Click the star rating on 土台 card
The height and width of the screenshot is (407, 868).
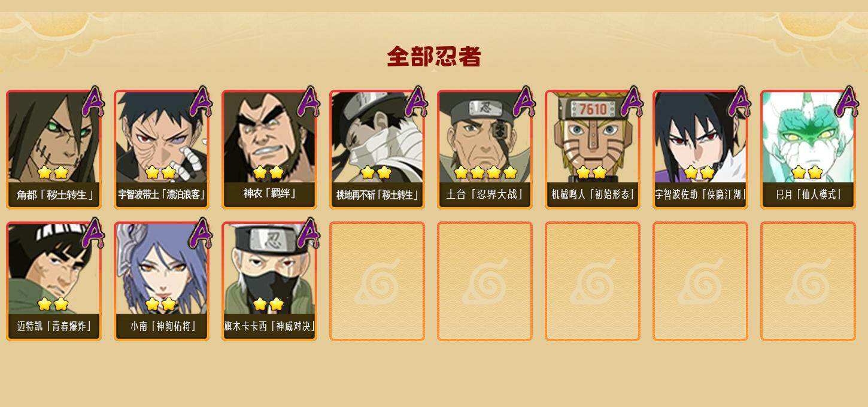coord(485,173)
